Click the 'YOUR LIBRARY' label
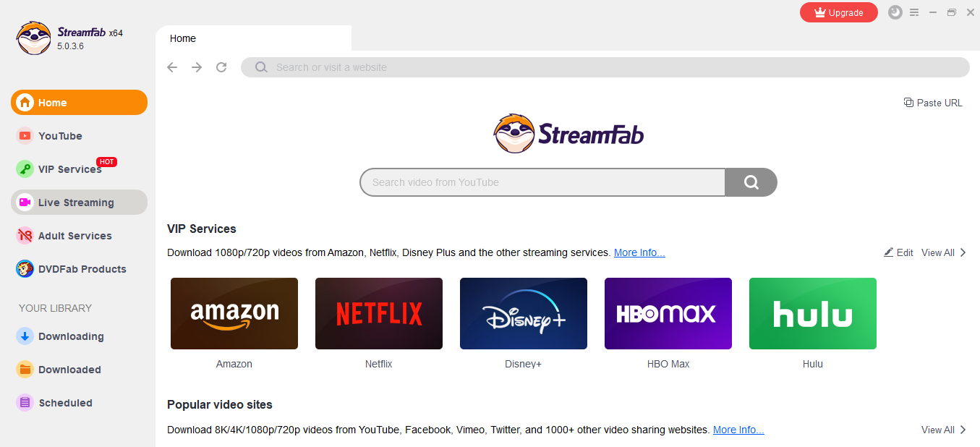This screenshot has width=980, height=447. (55, 308)
